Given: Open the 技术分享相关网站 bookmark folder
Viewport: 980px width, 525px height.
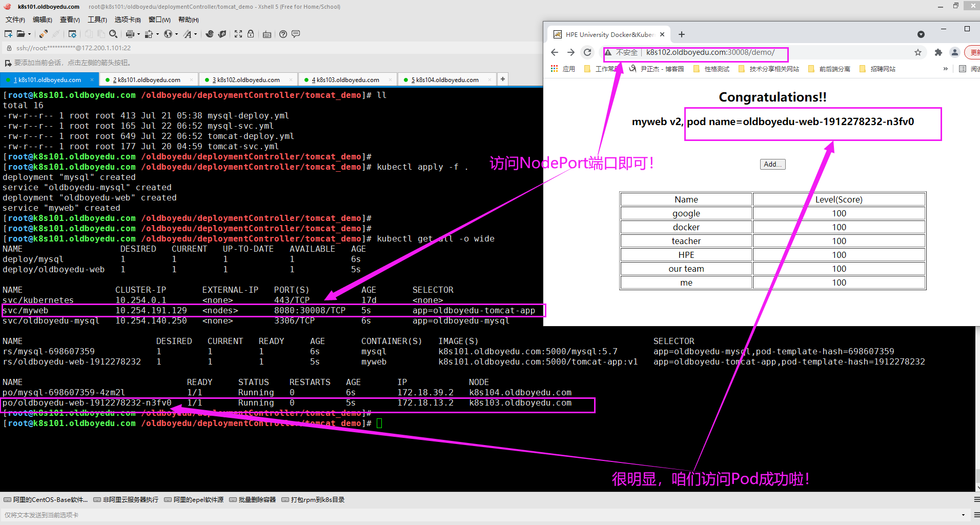Looking at the screenshot, I should coord(773,69).
